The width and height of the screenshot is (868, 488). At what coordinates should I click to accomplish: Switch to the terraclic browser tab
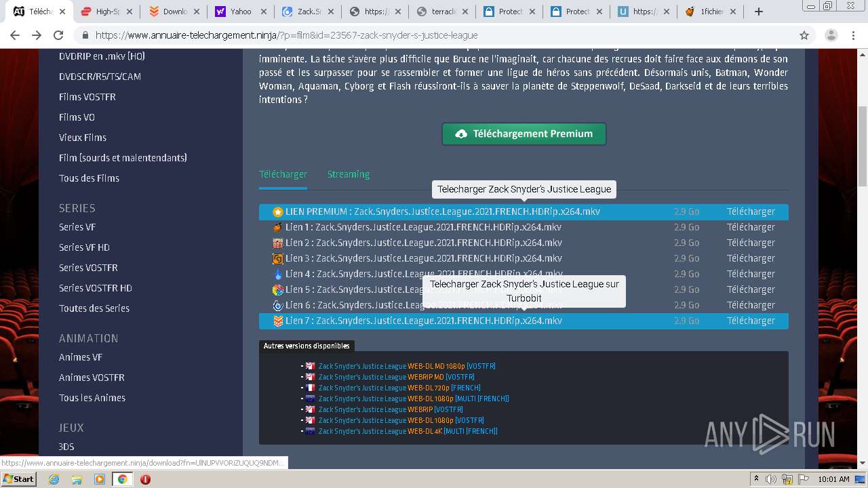coord(443,12)
